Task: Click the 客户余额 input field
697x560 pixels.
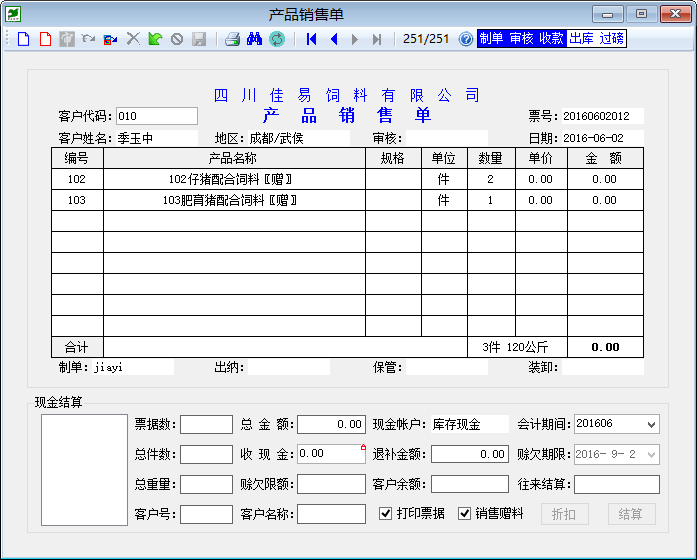Action: click(470, 484)
